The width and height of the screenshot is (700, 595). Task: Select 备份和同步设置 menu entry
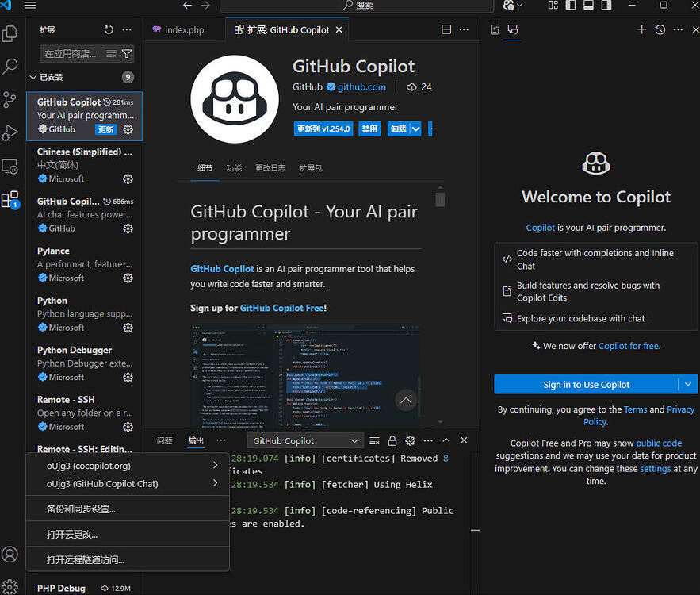pos(128,509)
